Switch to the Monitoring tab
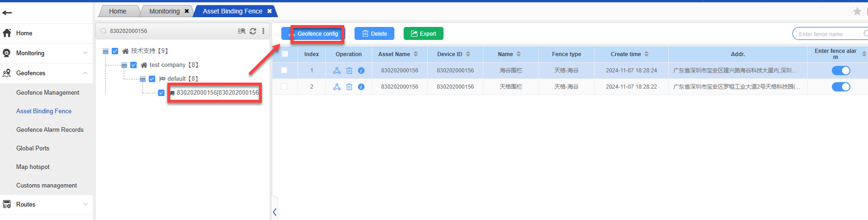Image resolution: width=868 pixels, height=220 pixels. point(165,11)
